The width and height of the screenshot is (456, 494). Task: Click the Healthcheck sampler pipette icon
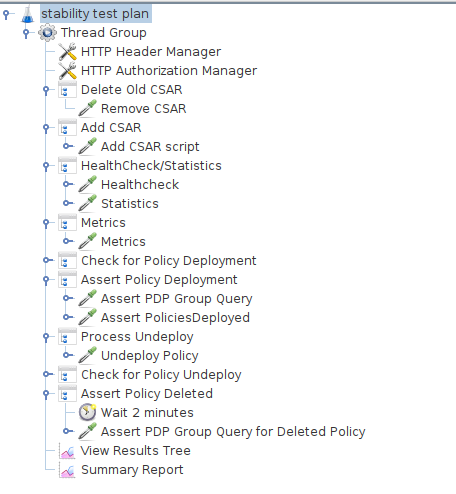point(87,185)
